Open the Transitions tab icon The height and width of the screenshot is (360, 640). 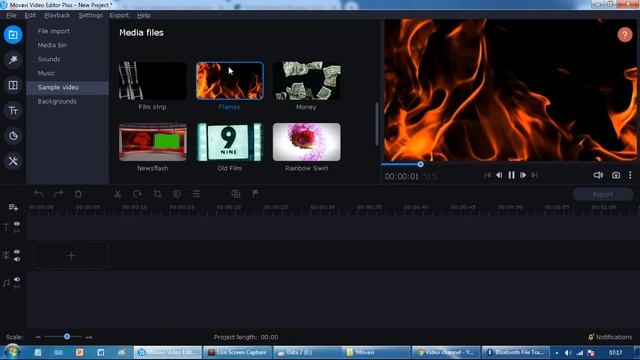(13, 85)
